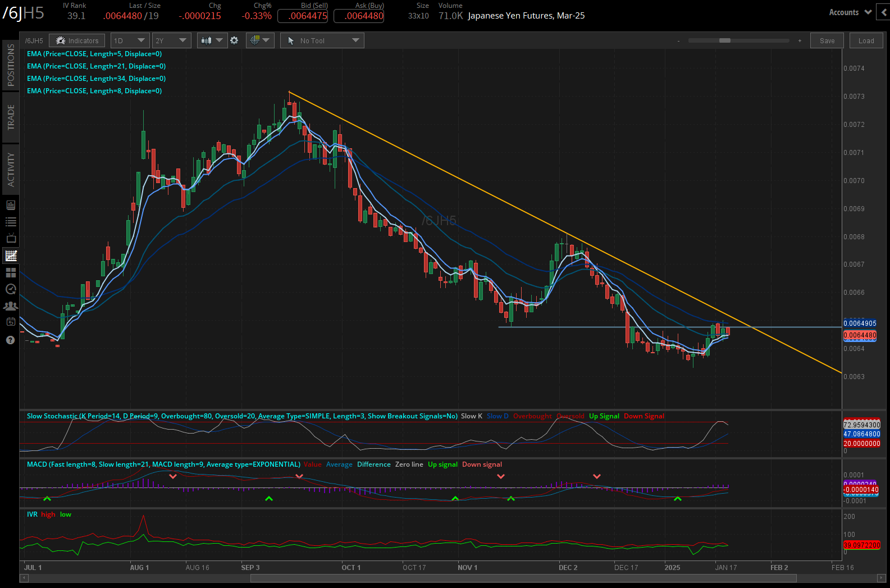Viewport: 890px width, 588px height.
Task: Switch to the TRADE side tab
Action: [11, 117]
